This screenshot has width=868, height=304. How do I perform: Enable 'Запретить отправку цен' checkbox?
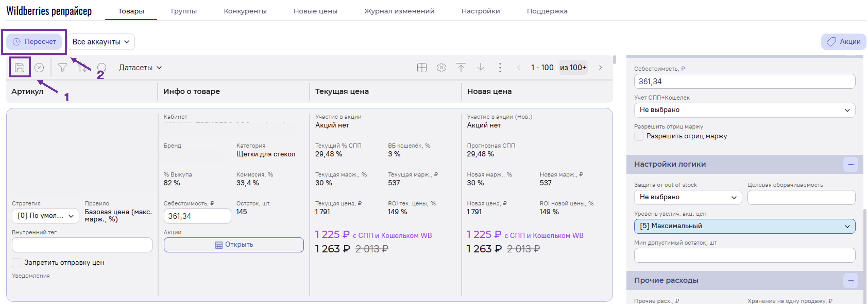click(17, 262)
